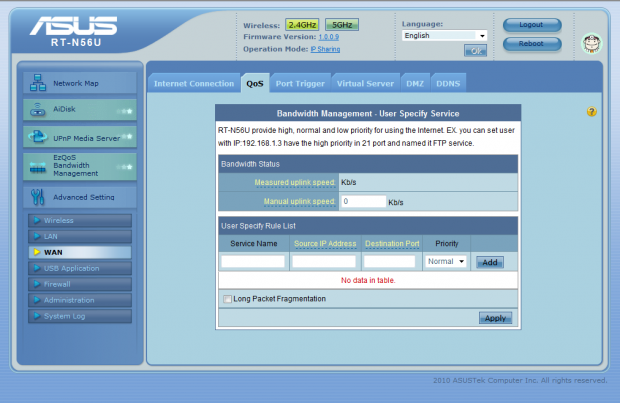Click the yellow help question mark icon
This screenshot has height=403, width=620.
(x=592, y=112)
